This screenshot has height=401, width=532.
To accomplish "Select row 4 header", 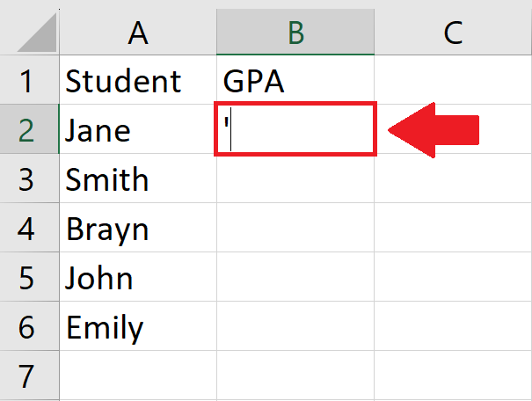I will [x=30, y=227].
